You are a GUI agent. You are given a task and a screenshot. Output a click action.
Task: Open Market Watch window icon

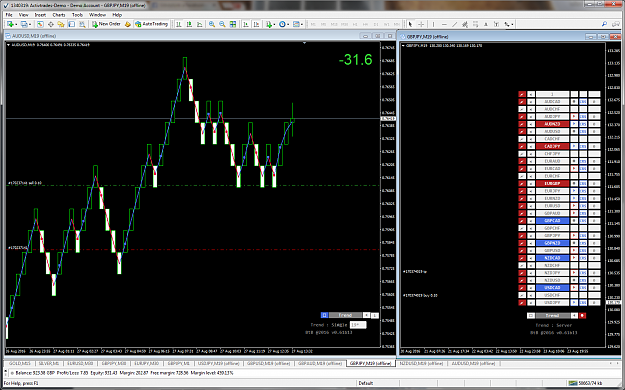click(40, 24)
